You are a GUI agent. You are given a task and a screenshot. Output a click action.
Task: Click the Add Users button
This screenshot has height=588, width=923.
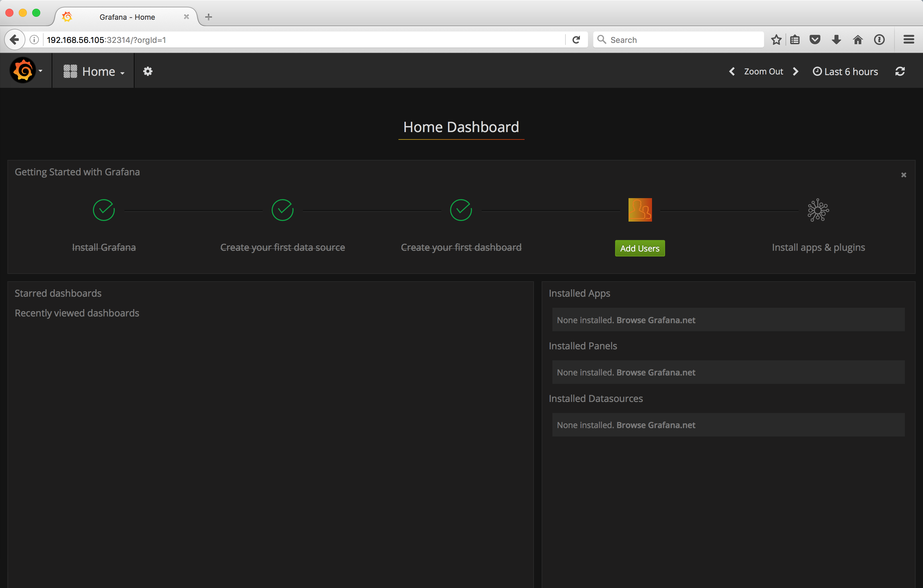click(x=639, y=248)
